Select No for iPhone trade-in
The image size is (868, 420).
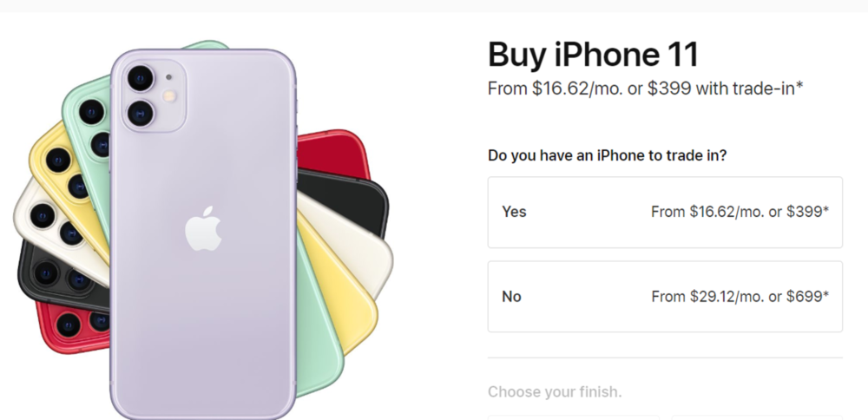665,297
